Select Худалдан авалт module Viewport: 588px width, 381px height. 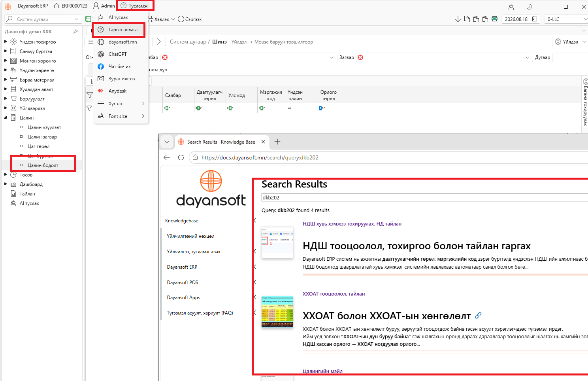[36, 89]
